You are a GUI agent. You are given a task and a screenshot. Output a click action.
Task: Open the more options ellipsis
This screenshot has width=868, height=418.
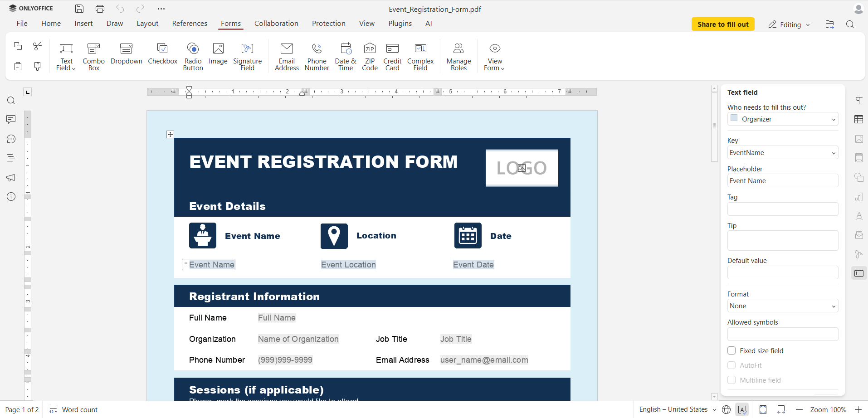[161, 9]
